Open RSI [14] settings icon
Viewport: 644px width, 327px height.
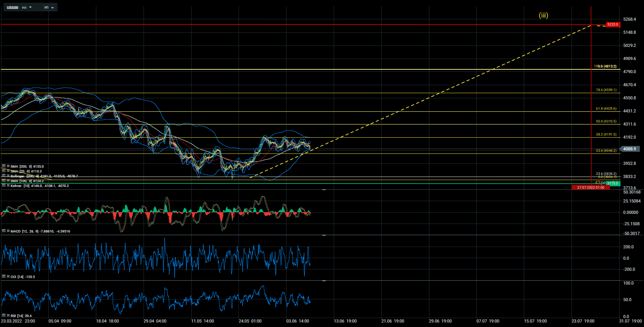pos(4,316)
